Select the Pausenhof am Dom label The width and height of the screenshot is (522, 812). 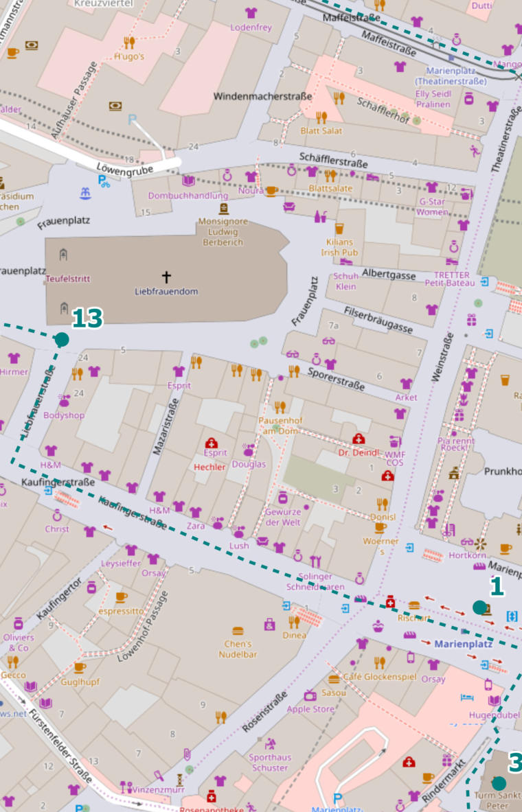[x=280, y=425]
